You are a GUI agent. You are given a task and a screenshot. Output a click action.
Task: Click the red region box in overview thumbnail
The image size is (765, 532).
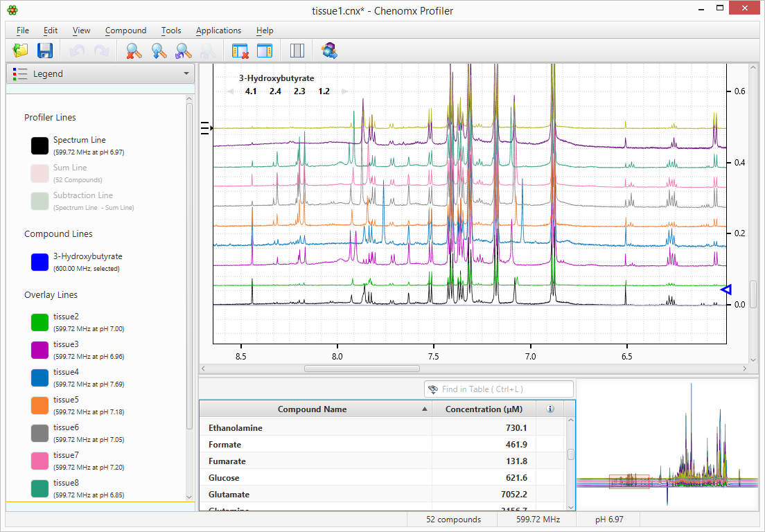(629, 481)
